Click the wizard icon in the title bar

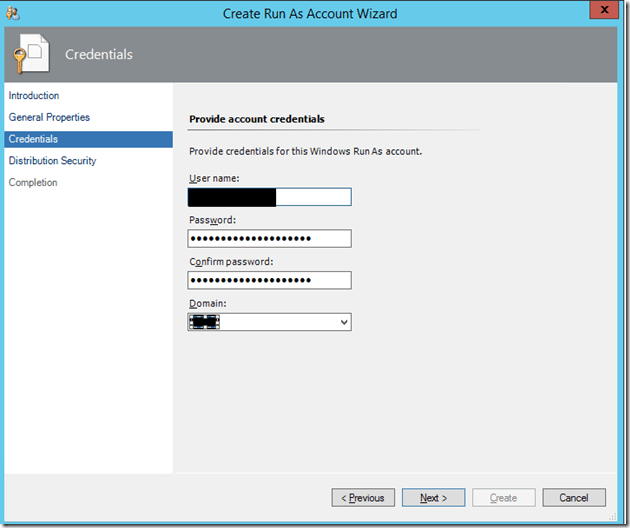tap(12, 14)
